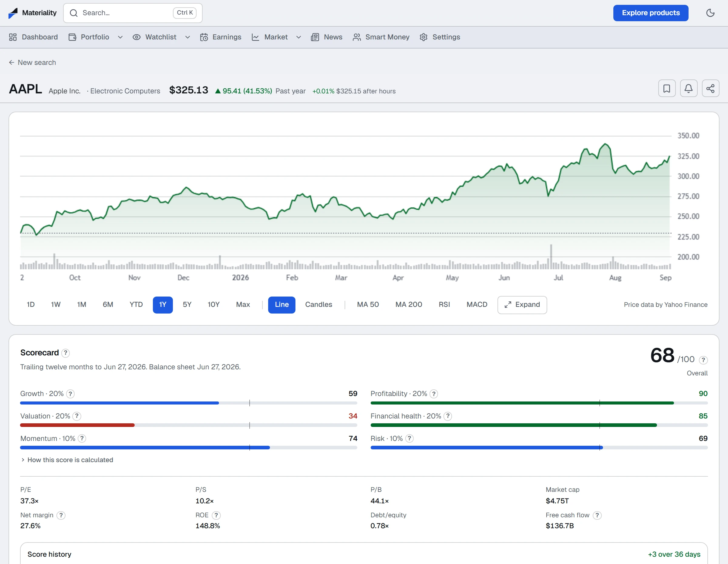Expand the Market dropdown chevron
The height and width of the screenshot is (564, 728).
click(x=299, y=37)
